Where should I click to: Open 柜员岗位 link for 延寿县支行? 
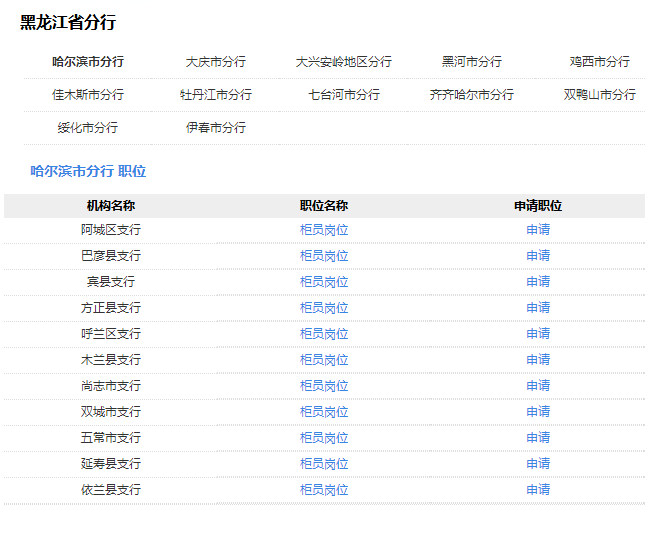324,464
